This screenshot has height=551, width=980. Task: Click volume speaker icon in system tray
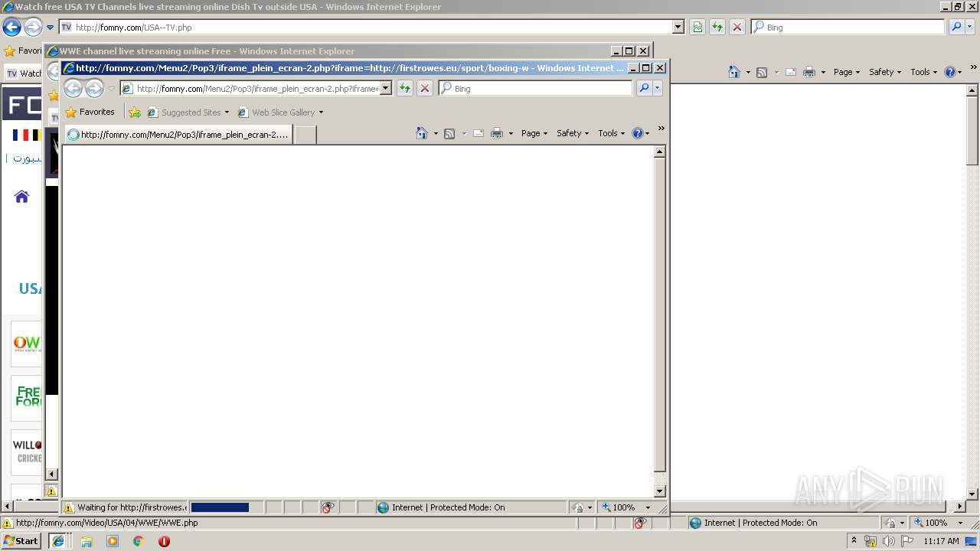[x=888, y=541]
